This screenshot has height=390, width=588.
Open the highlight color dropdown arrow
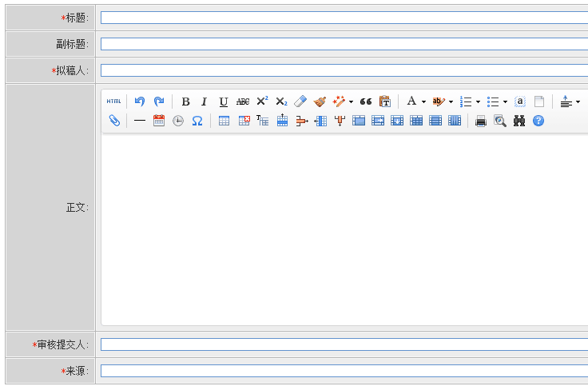451,101
